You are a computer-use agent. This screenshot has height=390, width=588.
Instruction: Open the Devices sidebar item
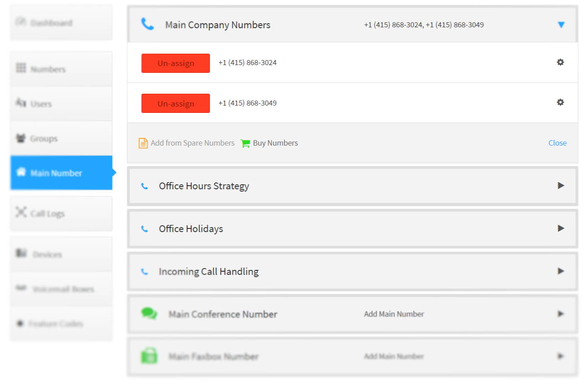point(61,254)
